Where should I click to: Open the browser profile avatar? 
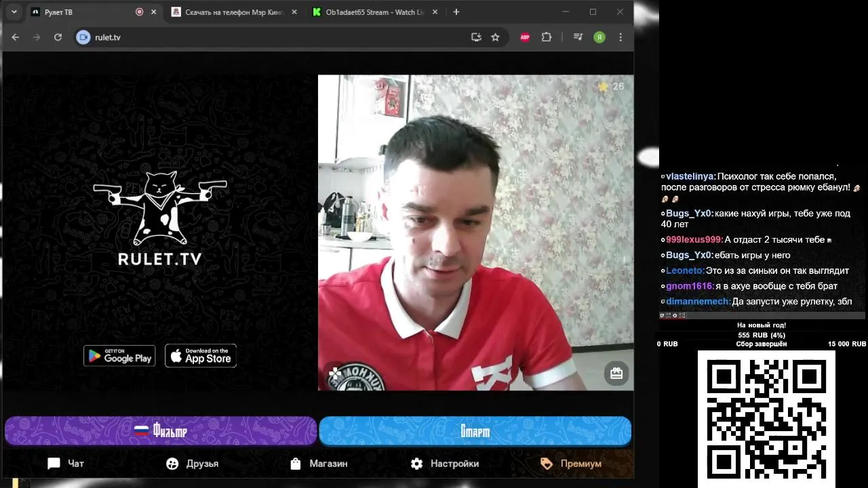pyautogui.click(x=599, y=37)
